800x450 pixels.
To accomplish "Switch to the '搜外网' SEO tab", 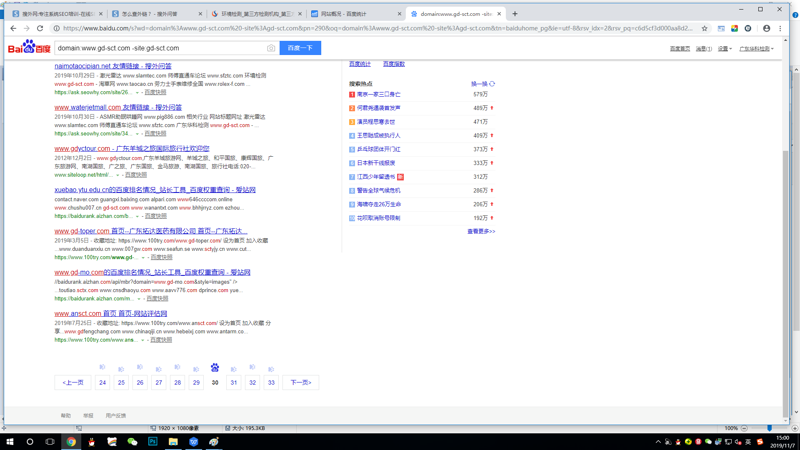I will tap(57, 14).
